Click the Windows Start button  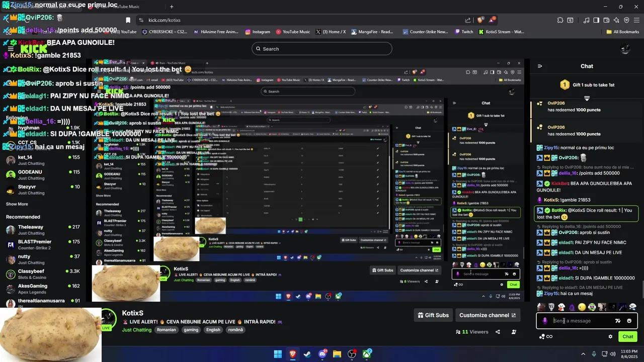(278, 354)
